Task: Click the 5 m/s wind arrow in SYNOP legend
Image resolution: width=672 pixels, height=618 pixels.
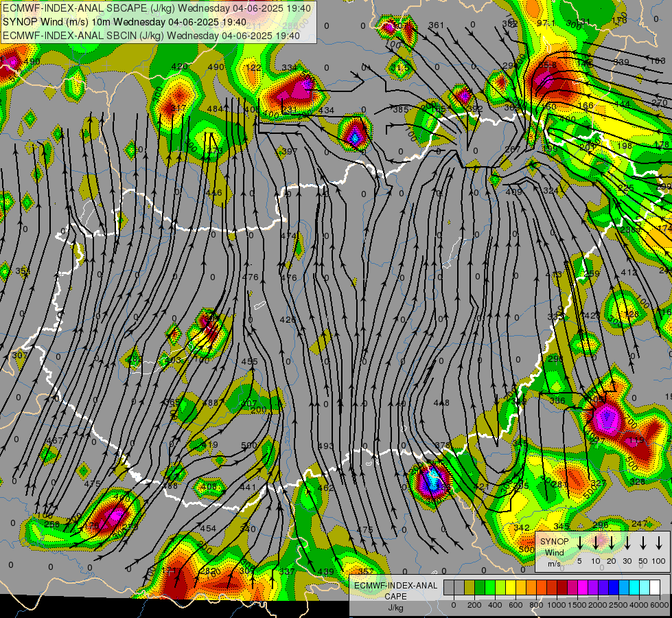Action: [579, 543]
